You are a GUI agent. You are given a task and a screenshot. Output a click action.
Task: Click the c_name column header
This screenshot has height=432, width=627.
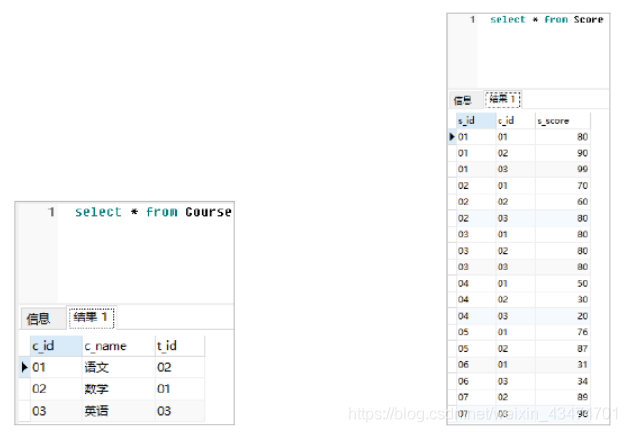click(119, 346)
